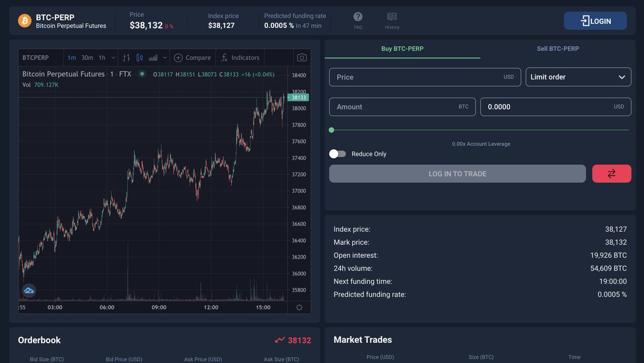The width and height of the screenshot is (644, 363).
Task: Click the Amount BTC input field
Action: click(x=402, y=107)
